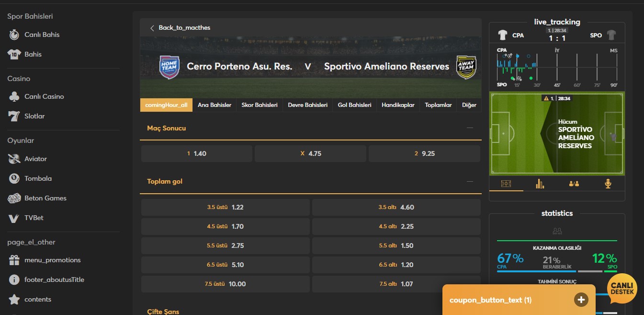644x315 pixels.
Task: Open the Canlı Bahis link
Action: click(42, 35)
